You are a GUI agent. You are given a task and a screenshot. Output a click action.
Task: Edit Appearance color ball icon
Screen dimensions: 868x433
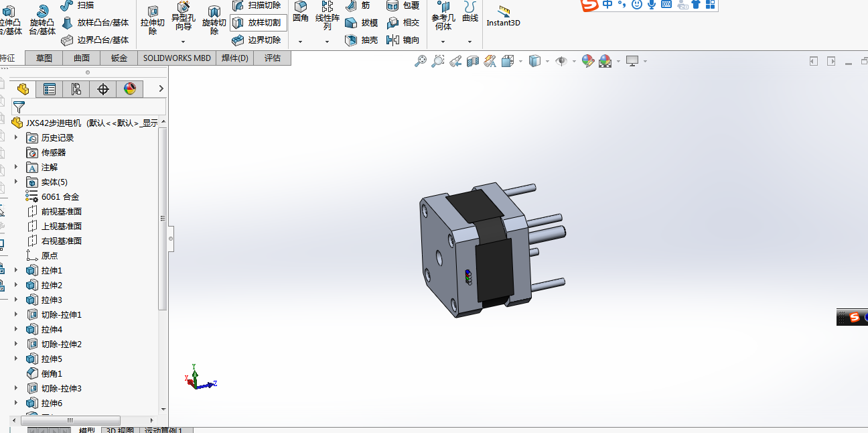[588, 61]
